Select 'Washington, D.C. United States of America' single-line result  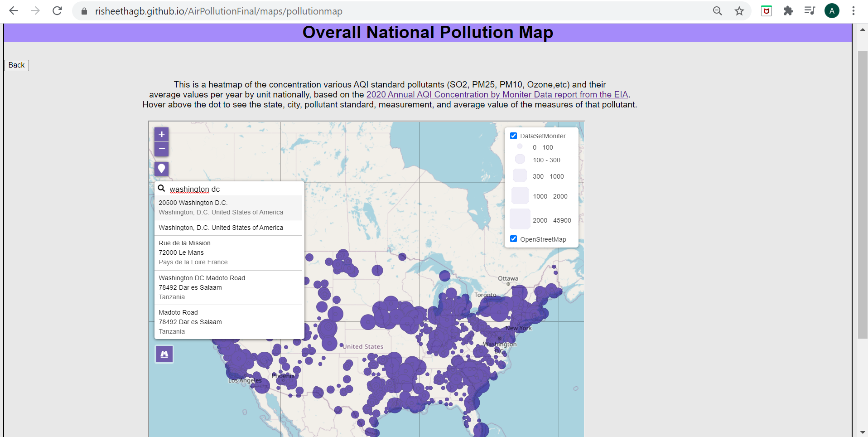(228, 228)
